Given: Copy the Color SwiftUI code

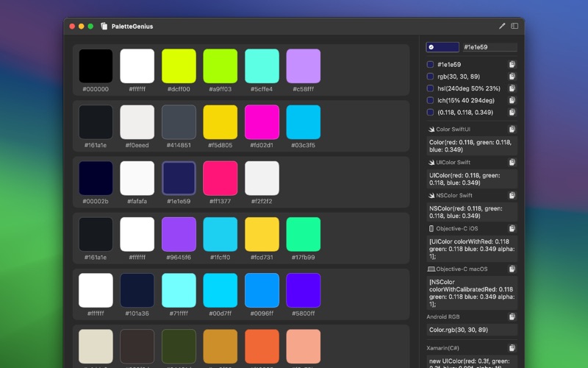Looking at the screenshot, I should point(512,130).
